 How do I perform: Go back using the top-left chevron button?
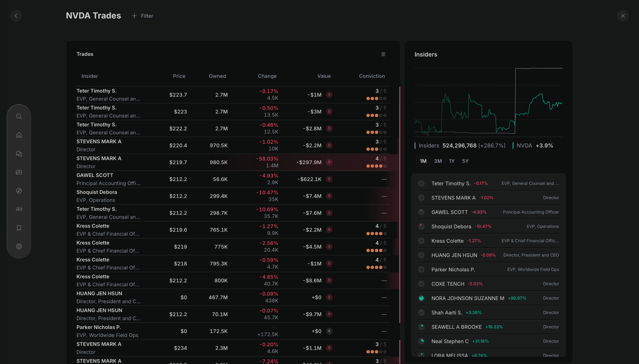(16, 16)
